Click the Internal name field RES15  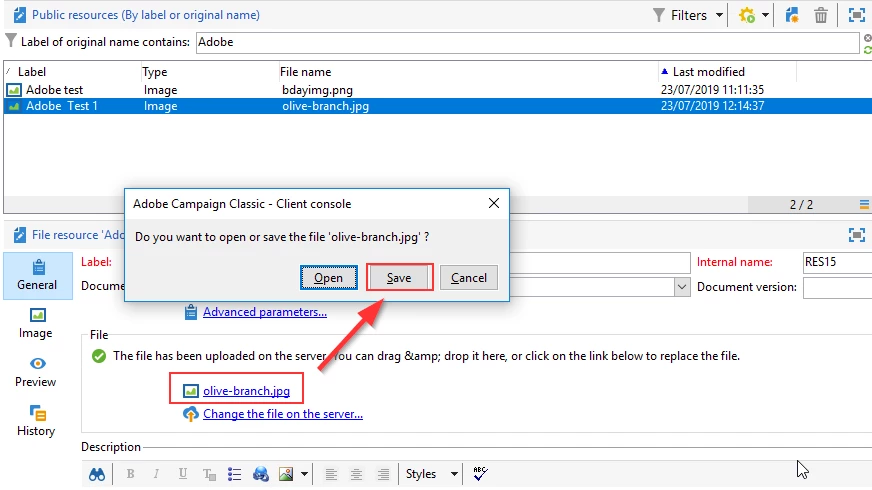[838, 262]
